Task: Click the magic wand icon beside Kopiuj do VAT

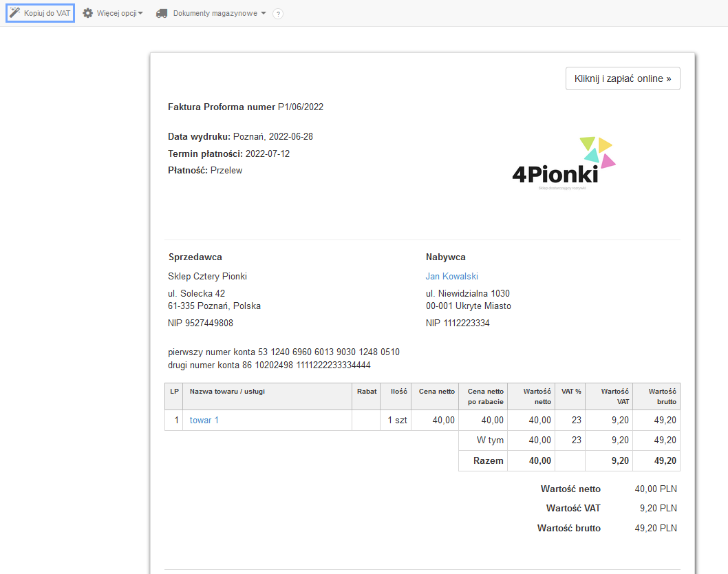Action: click(x=15, y=13)
